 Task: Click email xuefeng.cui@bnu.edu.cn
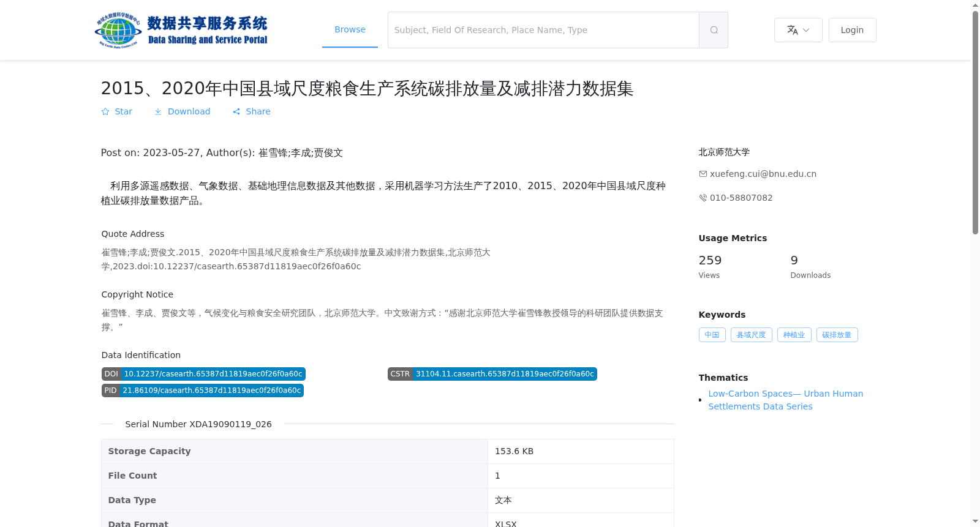pyautogui.click(x=763, y=174)
